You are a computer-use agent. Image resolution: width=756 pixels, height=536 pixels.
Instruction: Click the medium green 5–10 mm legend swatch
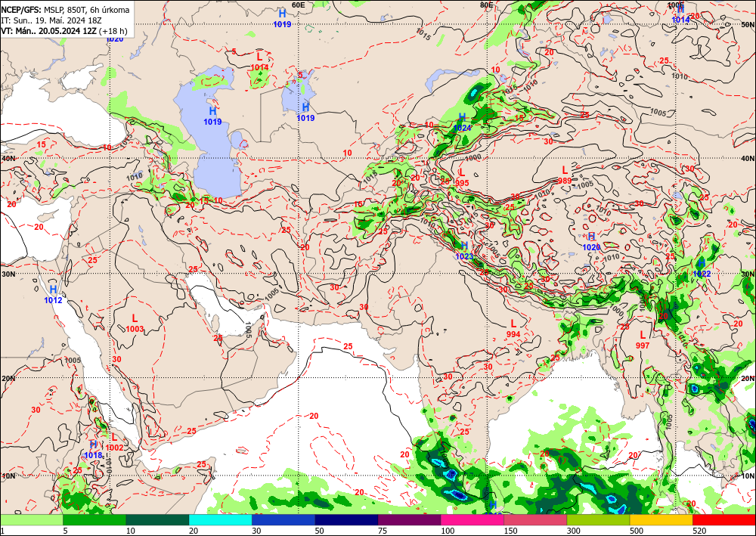pos(94,520)
